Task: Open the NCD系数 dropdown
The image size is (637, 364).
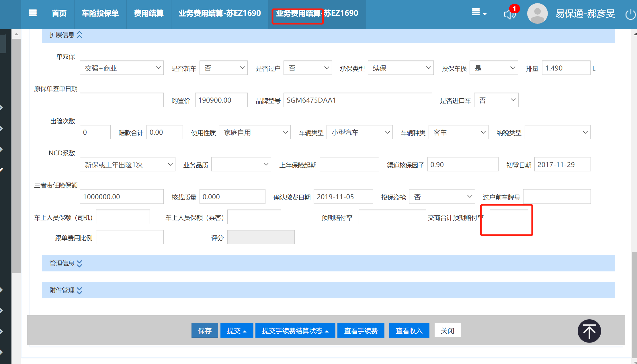Action: click(x=128, y=165)
